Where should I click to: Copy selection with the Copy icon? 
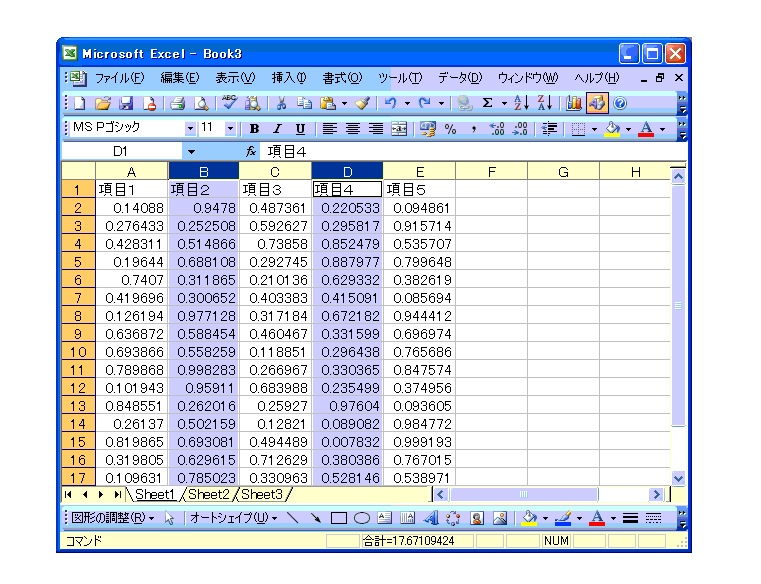coord(304,103)
